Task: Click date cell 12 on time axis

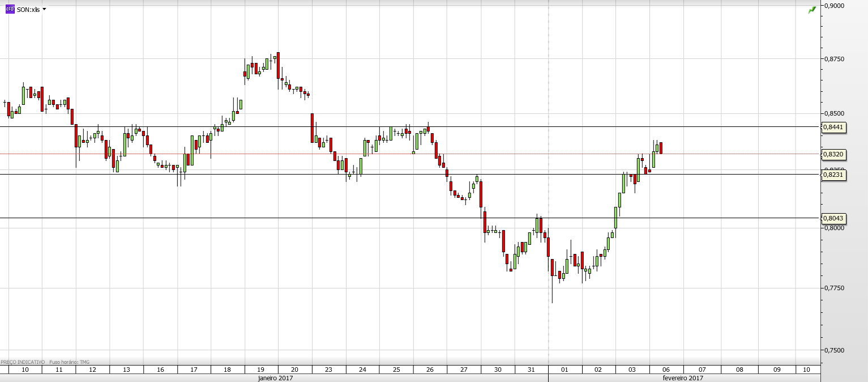Action: point(93,370)
